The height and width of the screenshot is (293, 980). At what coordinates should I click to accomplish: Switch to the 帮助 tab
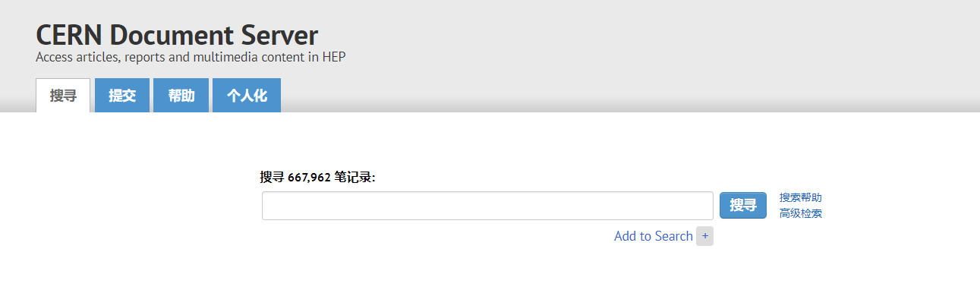click(181, 96)
